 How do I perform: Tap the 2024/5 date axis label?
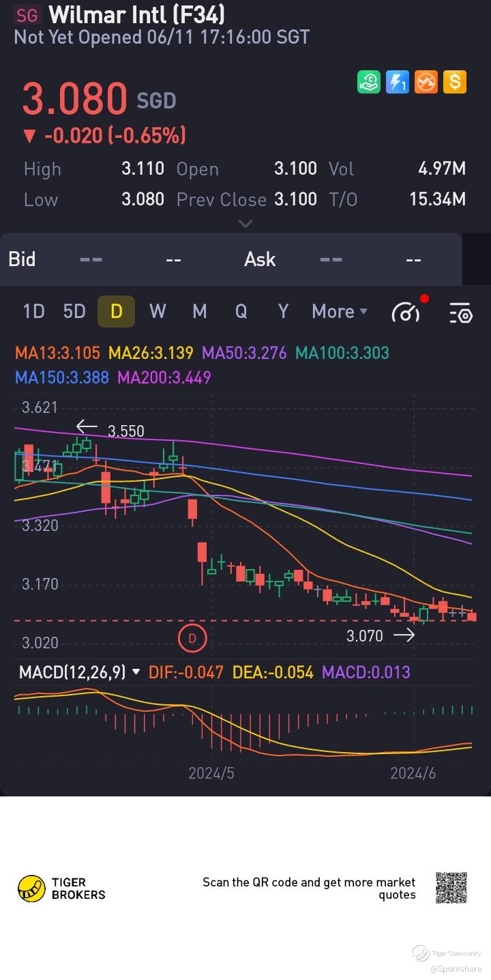click(x=211, y=773)
